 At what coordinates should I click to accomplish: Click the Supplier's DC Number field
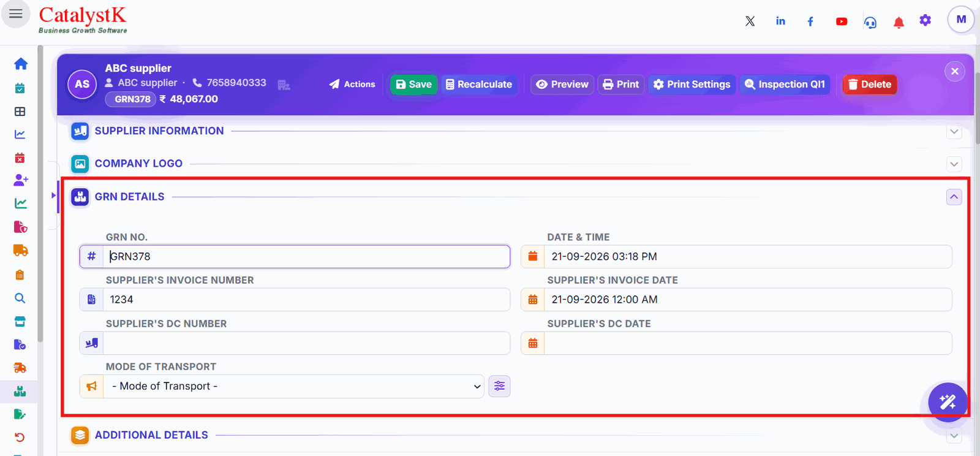pyautogui.click(x=306, y=343)
